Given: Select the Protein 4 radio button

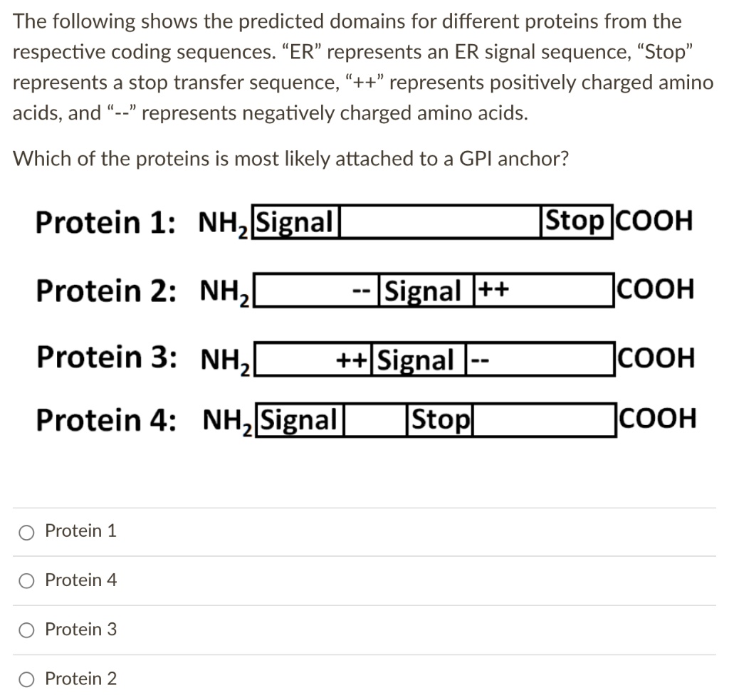Looking at the screenshot, I should coord(26,580).
